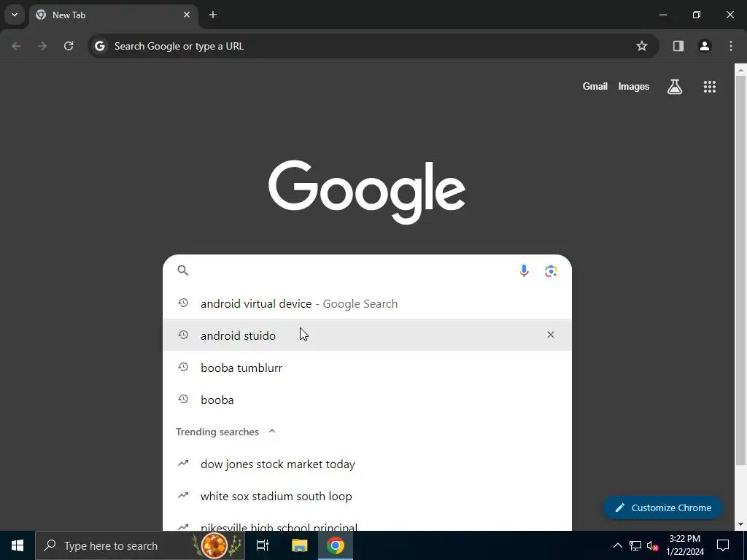Select suggestion 'booba tumblurr'
747x560 pixels.
pos(368,367)
